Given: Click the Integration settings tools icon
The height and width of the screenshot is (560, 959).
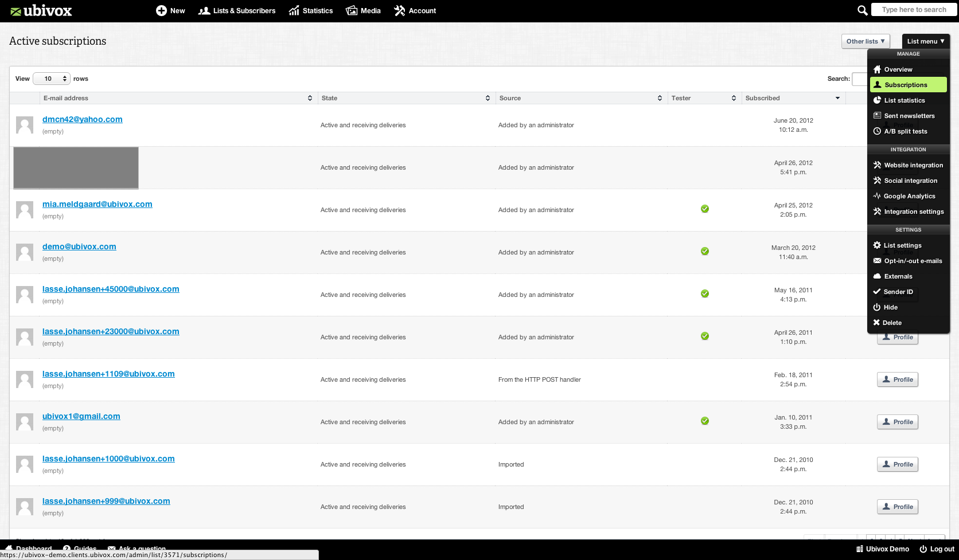Looking at the screenshot, I should (877, 212).
